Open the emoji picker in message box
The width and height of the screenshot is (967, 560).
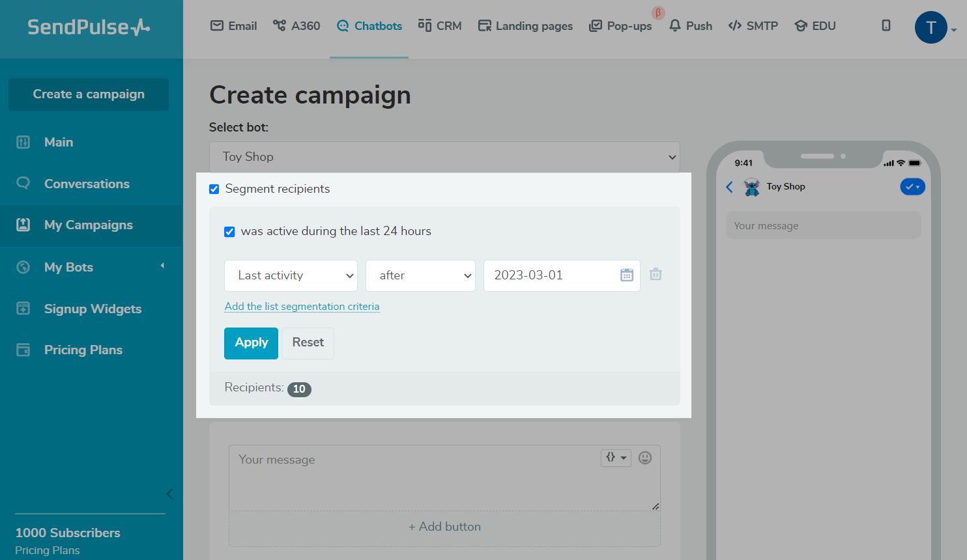click(x=644, y=458)
